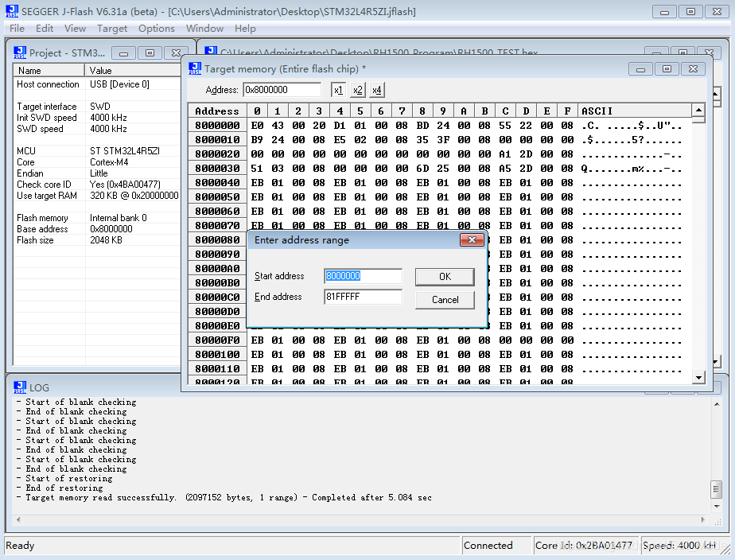This screenshot has width=735, height=560.
Task: Select the Use target RAM row
Action: coord(97,196)
